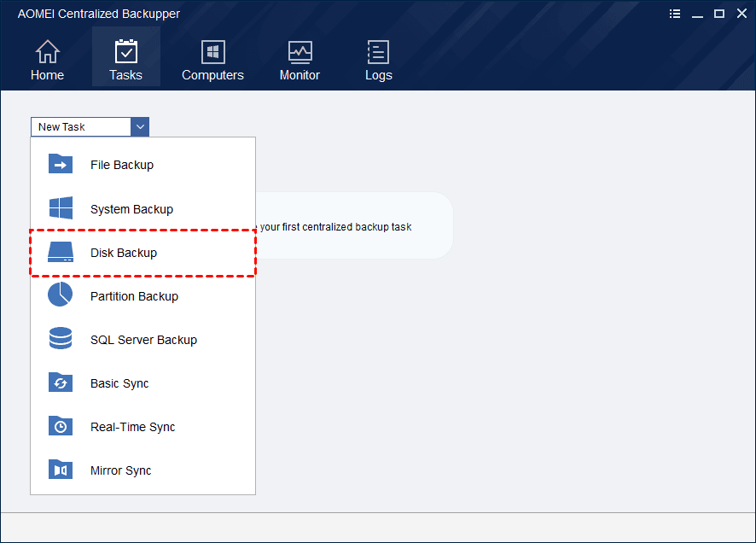The width and height of the screenshot is (756, 543).
Task: Click the File Backup folder icon
Action: (x=61, y=164)
